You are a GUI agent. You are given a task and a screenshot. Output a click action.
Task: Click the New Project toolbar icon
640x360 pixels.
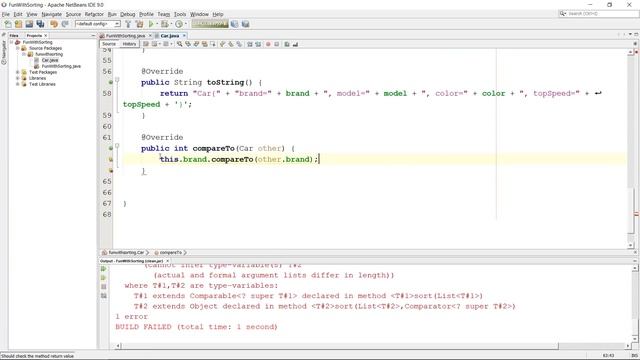tap(18, 24)
